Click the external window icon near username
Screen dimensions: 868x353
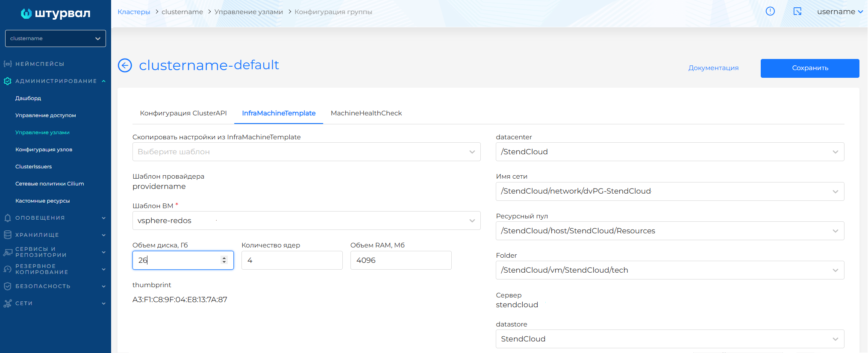click(x=797, y=12)
